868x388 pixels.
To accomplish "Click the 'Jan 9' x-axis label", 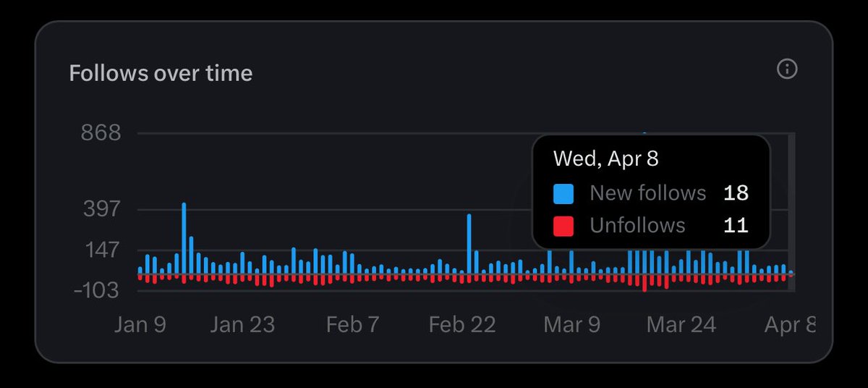I will coord(140,324).
